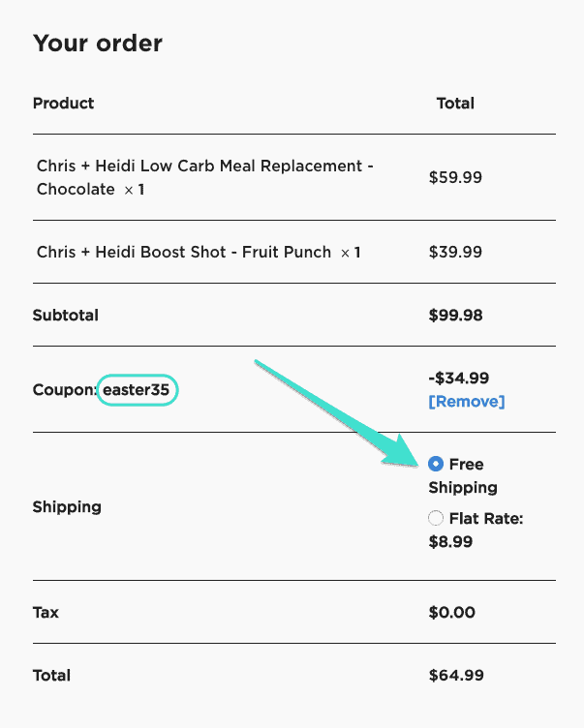Click the Subtotal row label
The width and height of the screenshot is (584, 728).
click(66, 315)
